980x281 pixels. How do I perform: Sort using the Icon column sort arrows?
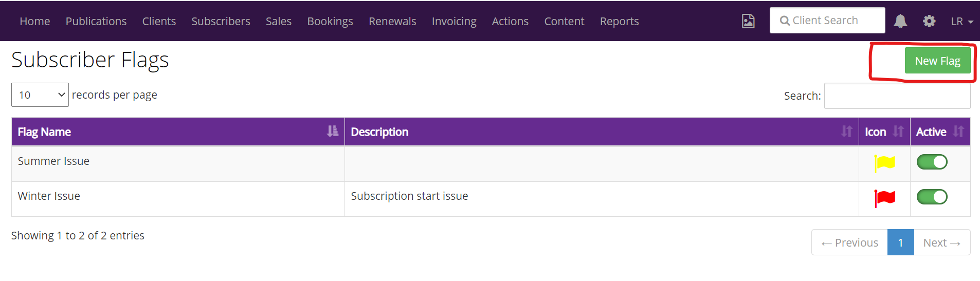tap(898, 132)
